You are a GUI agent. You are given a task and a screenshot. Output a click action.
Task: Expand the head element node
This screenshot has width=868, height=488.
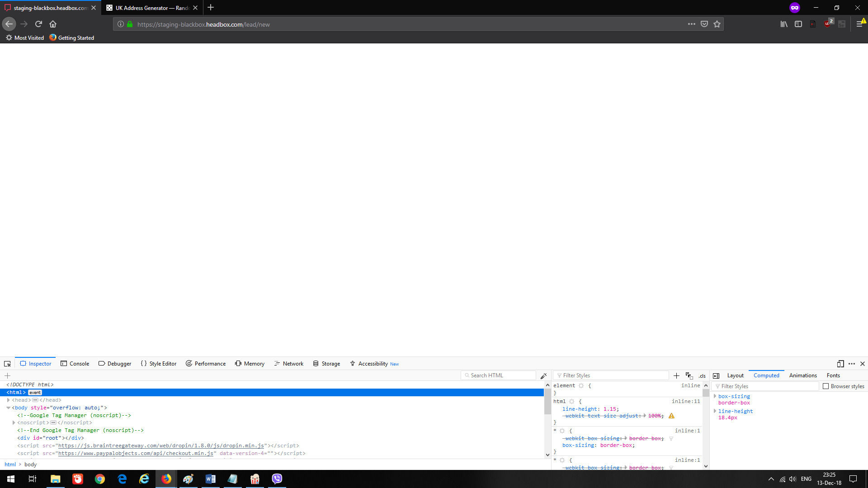point(9,400)
